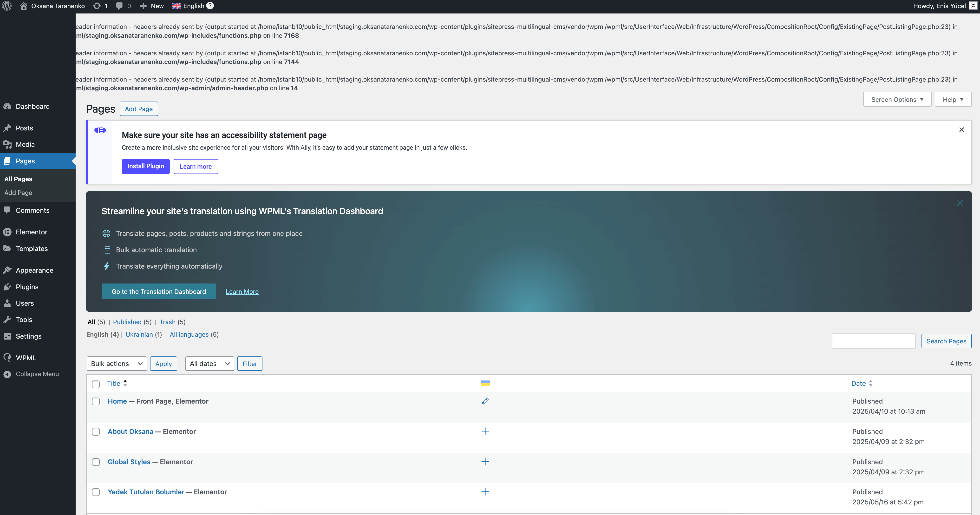The height and width of the screenshot is (515, 980).
Task: Click the Comments bubble icon in sidebar
Action: 7,210
